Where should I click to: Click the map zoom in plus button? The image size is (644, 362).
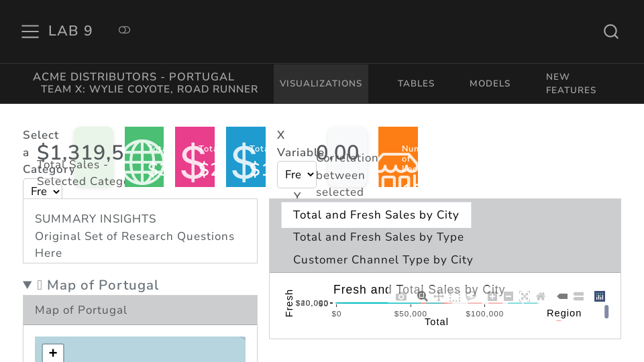(53, 353)
